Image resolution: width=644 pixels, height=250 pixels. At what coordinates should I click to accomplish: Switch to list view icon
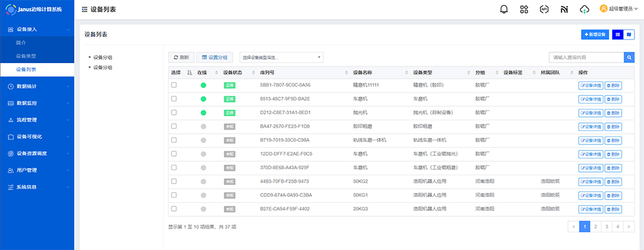pyautogui.click(x=618, y=35)
